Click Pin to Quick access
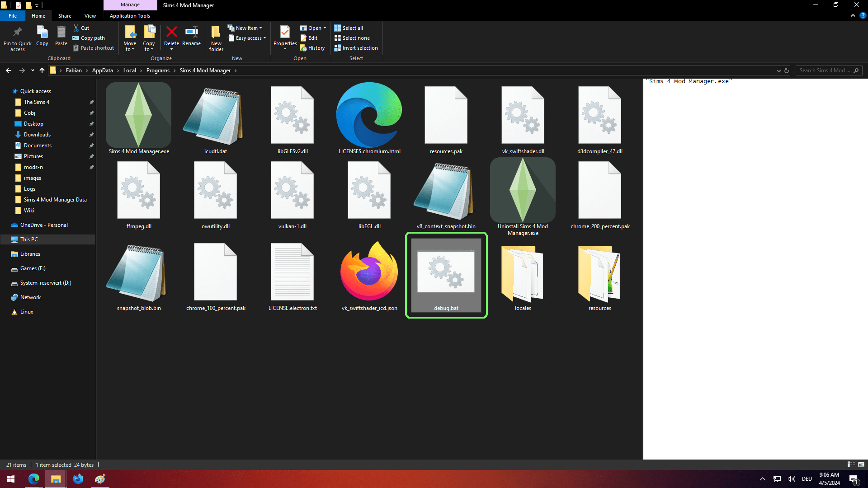The image size is (868, 488). 18,38
